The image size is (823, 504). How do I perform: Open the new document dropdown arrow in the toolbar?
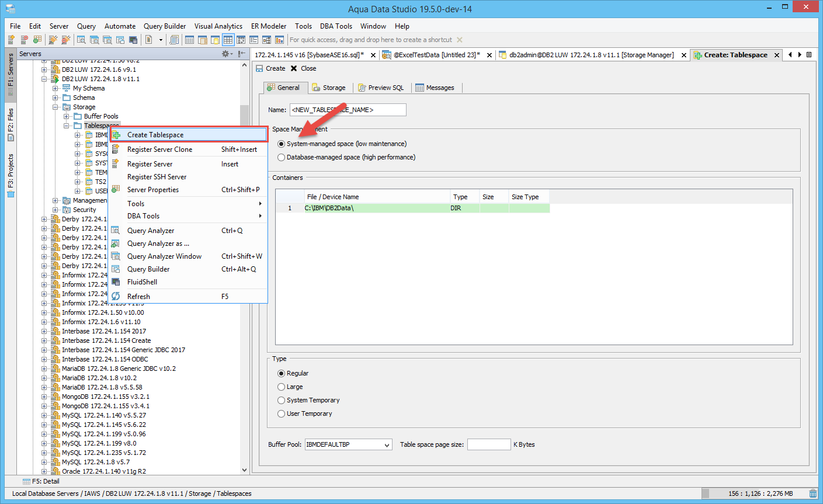pos(160,40)
